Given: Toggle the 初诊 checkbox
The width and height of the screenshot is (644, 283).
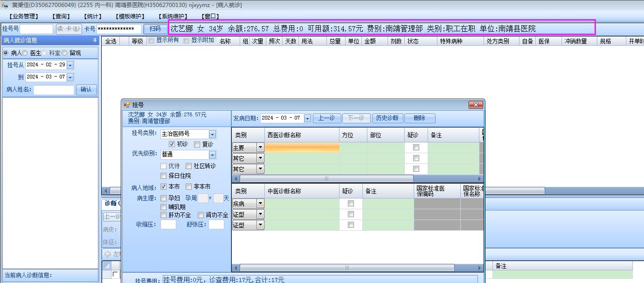Looking at the screenshot, I should (172, 144).
